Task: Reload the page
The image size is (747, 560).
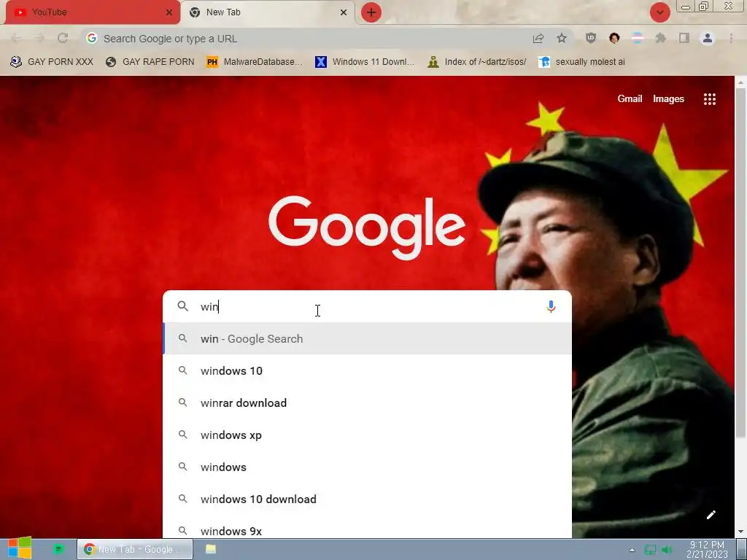Action: [x=63, y=38]
